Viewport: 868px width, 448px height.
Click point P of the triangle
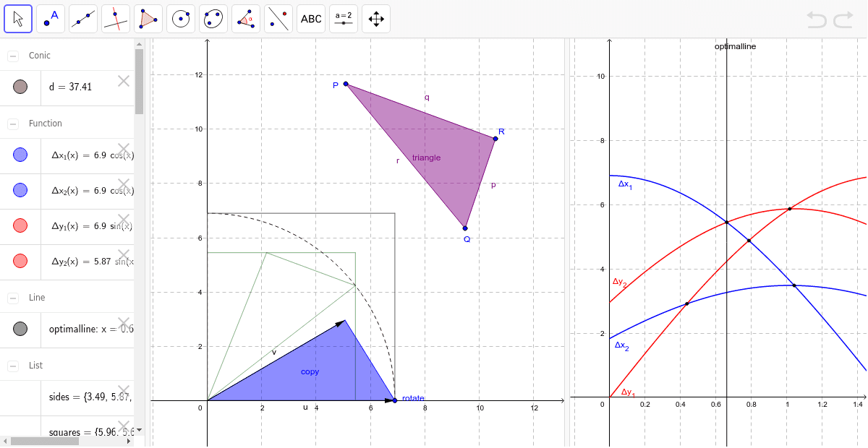click(346, 84)
